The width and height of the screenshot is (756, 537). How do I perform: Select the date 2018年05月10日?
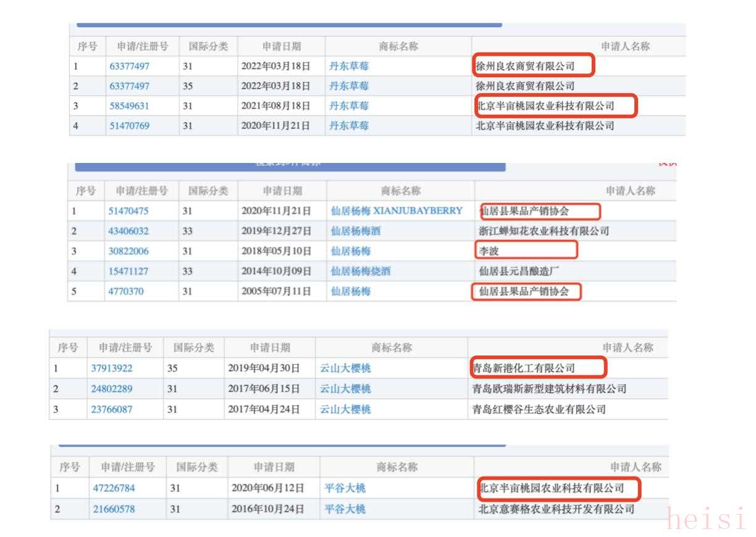277,251
